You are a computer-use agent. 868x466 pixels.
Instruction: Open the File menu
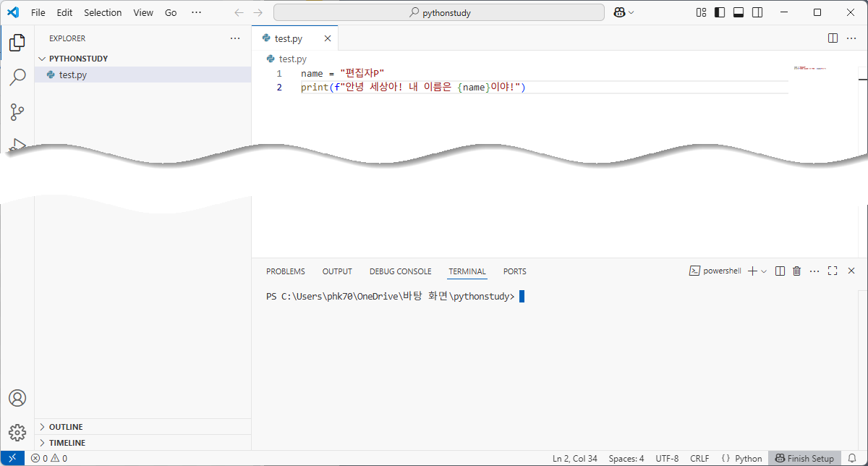point(38,12)
